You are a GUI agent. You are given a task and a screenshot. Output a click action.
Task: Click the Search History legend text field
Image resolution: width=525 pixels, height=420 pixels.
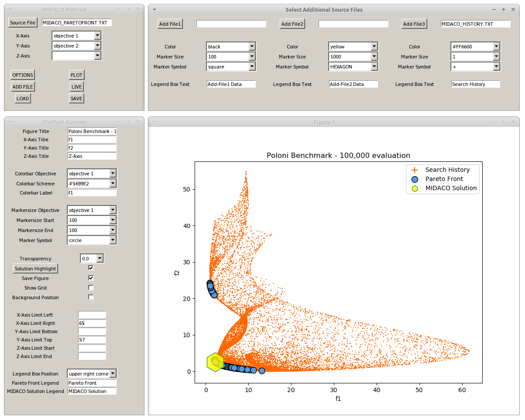pyautogui.click(x=476, y=84)
